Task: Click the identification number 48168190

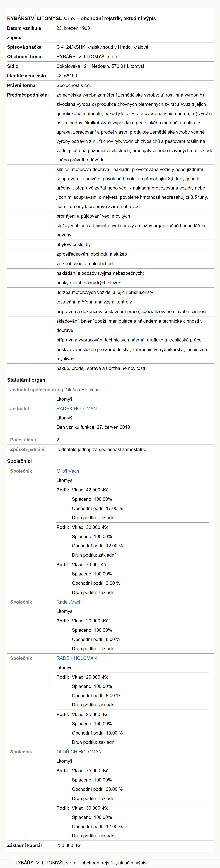Action: [67, 76]
